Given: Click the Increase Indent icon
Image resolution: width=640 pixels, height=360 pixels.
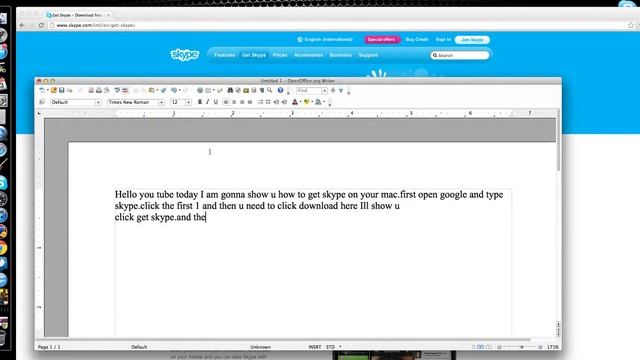Looking at the screenshot, I should 284,102.
